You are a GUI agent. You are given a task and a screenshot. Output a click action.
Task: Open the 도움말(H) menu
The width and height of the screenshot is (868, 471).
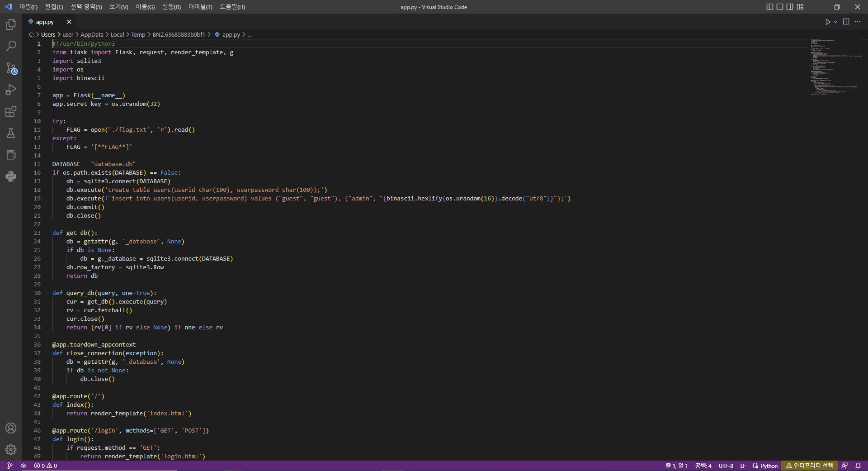[x=232, y=7]
